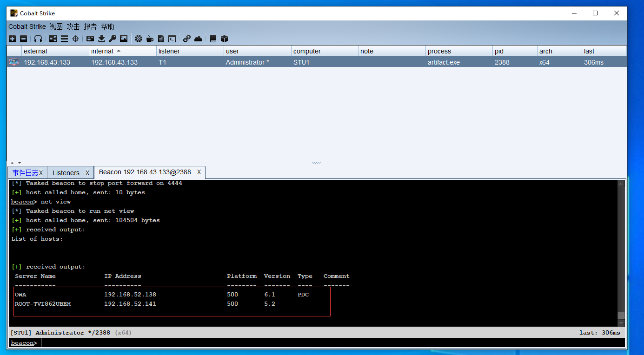
Task: Show credentials using the ID card icon
Action: pos(90,39)
